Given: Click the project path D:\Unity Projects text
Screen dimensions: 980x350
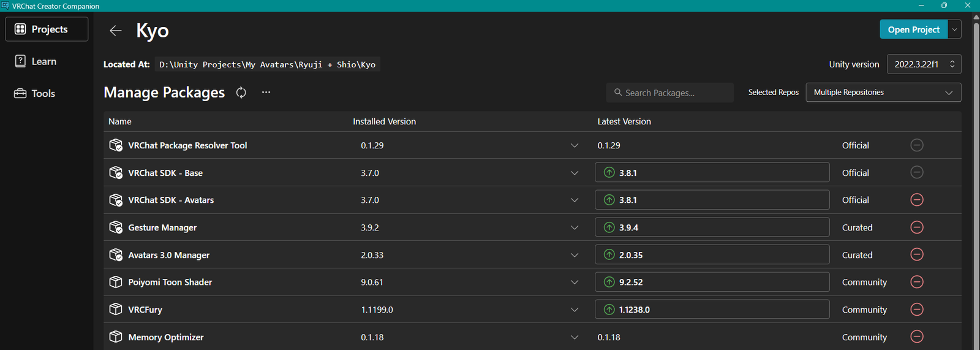Looking at the screenshot, I should [267, 64].
